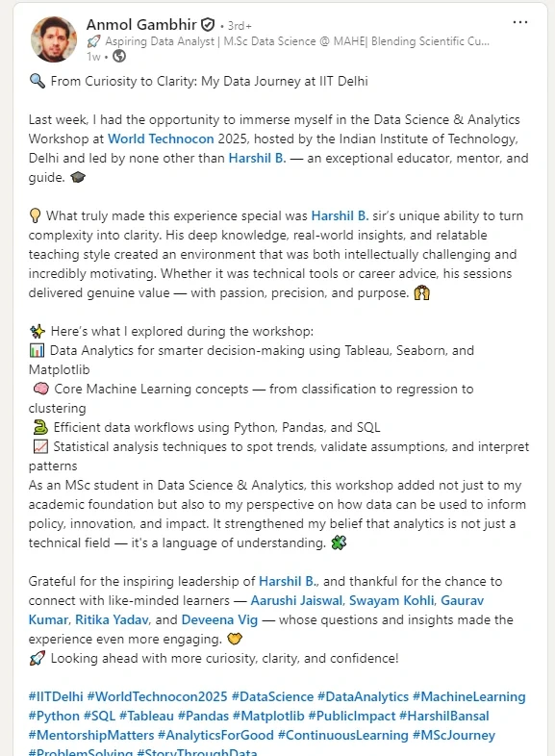Click the magnifying glass emoji in the headline

tap(38, 81)
